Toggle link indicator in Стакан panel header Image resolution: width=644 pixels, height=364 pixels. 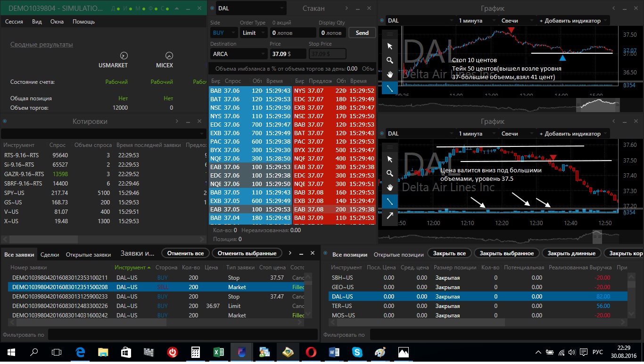(212, 8)
